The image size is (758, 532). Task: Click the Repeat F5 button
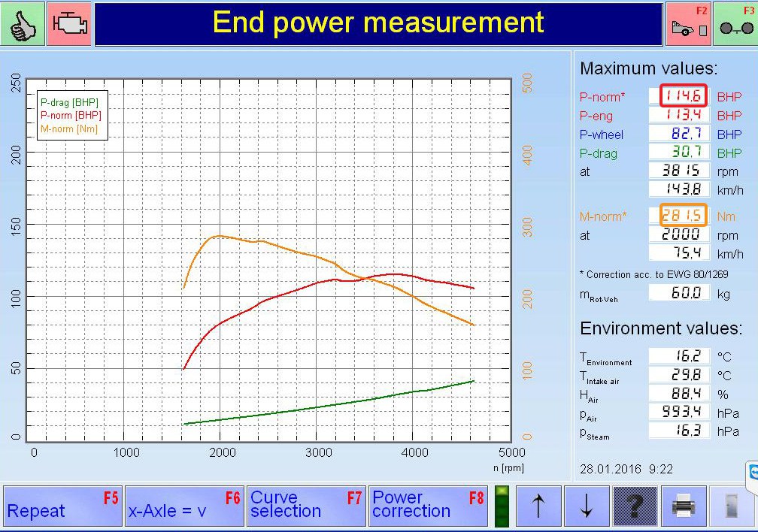pos(63,506)
